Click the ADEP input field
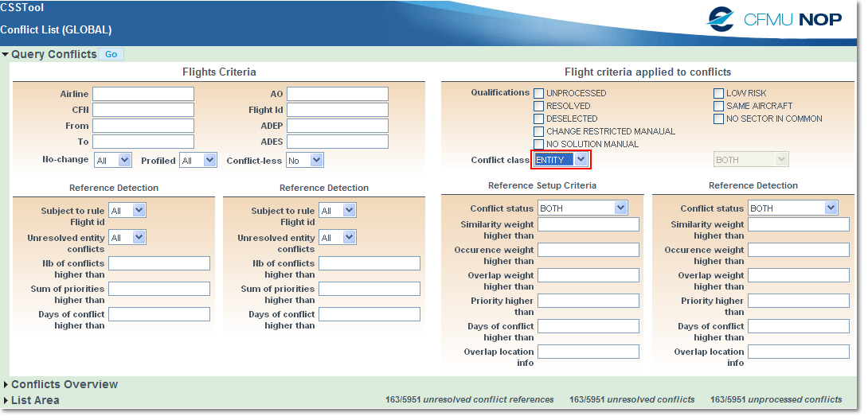Screen dimensions: 868x420 click(338, 126)
